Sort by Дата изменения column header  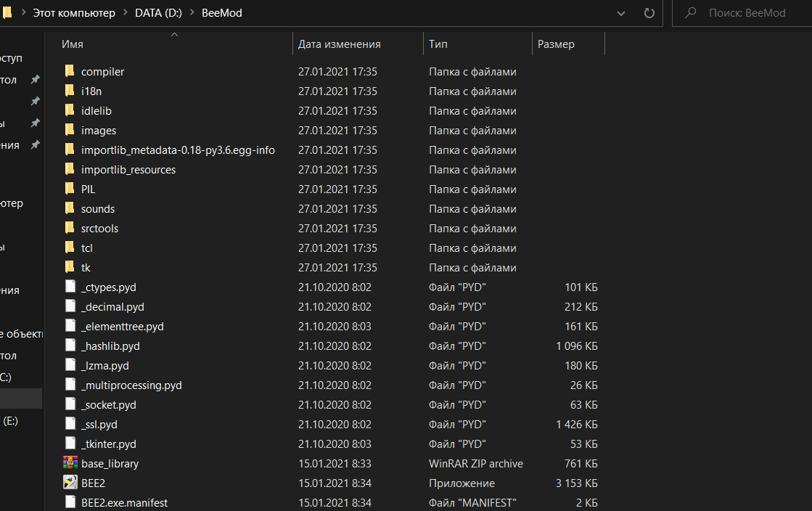[339, 44]
